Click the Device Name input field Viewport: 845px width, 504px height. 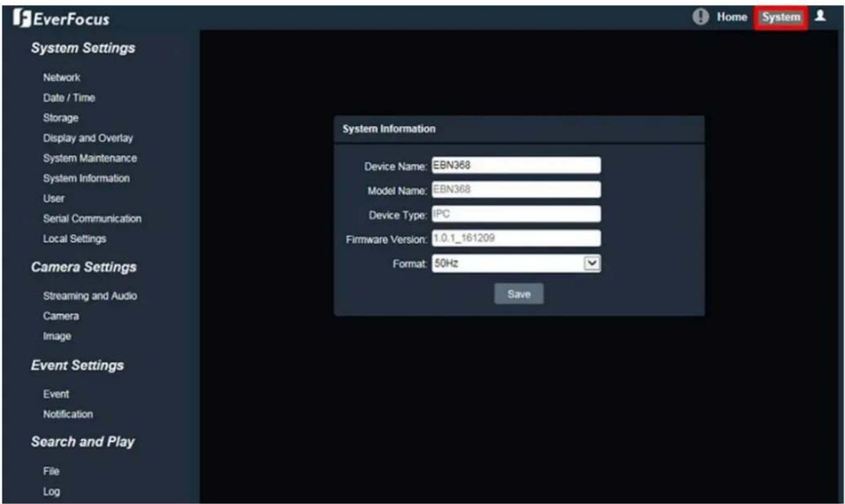pyautogui.click(x=516, y=165)
